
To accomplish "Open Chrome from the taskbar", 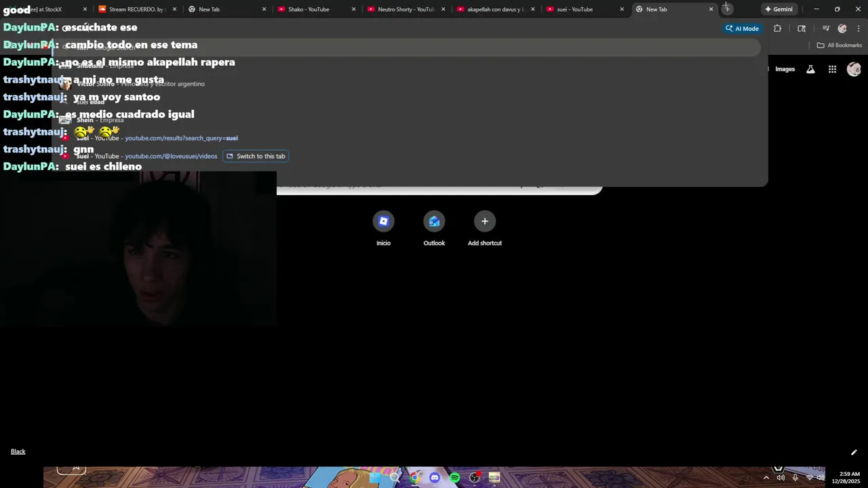I will (415, 477).
